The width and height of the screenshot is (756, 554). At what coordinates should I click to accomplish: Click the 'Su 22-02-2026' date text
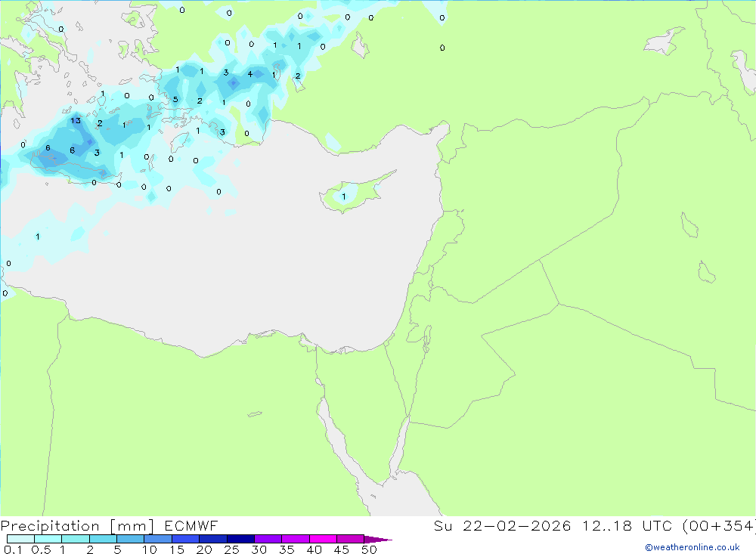coord(503,525)
